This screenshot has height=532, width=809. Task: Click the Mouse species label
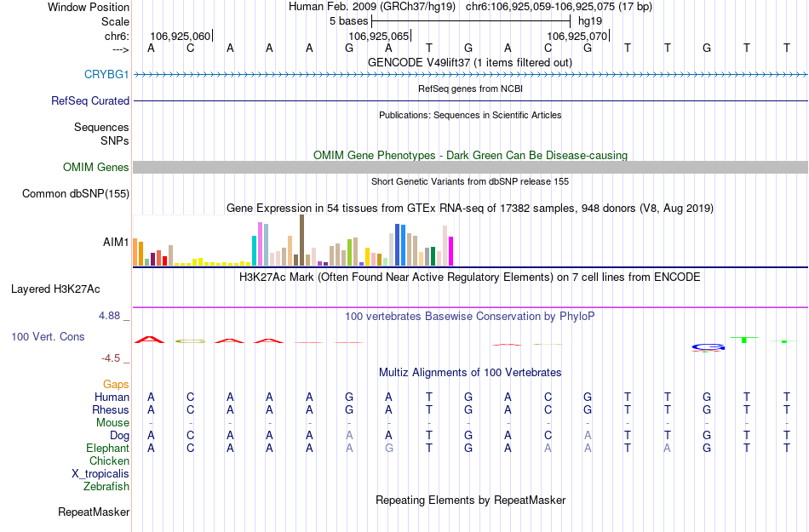[x=112, y=423]
